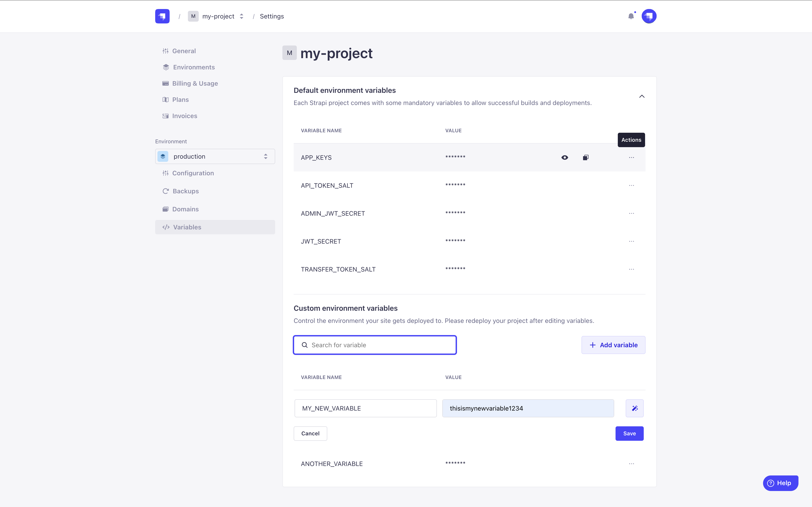Copy the APP_KEYS value
This screenshot has width=812, height=507.
tap(586, 157)
